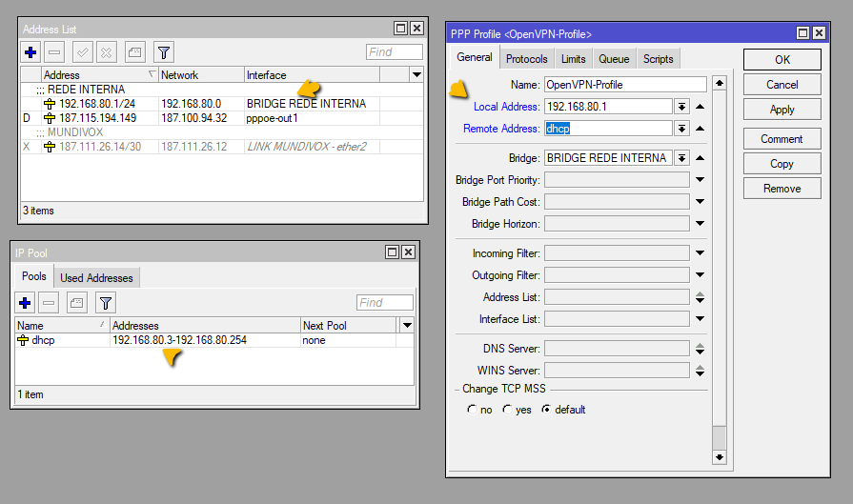Expand Bridge Horizon field
Image resolution: width=853 pixels, height=504 pixels.
click(701, 224)
